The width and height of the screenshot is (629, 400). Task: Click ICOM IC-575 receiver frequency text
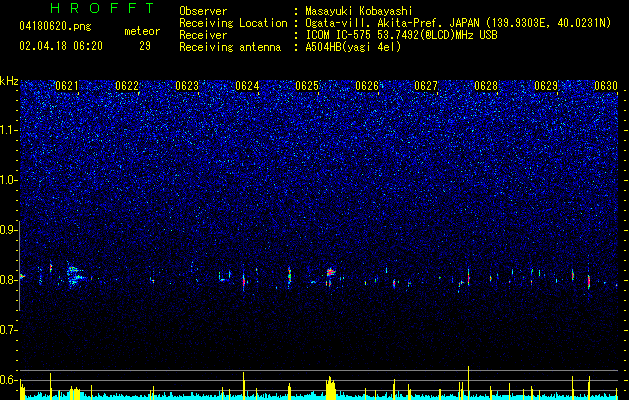point(401,35)
